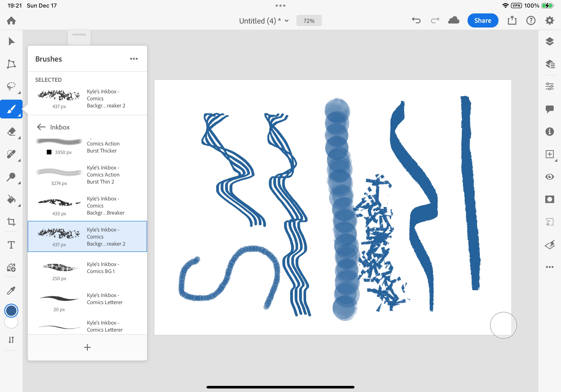The image size is (561, 392).
Task: Select the Paint Bucket fill tool
Action: tap(11, 200)
